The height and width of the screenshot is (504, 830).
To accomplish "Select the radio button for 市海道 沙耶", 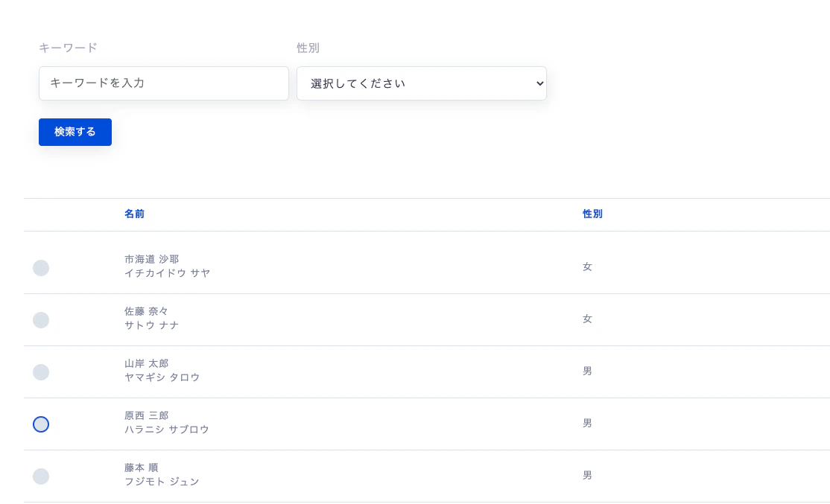I will point(41,268).
